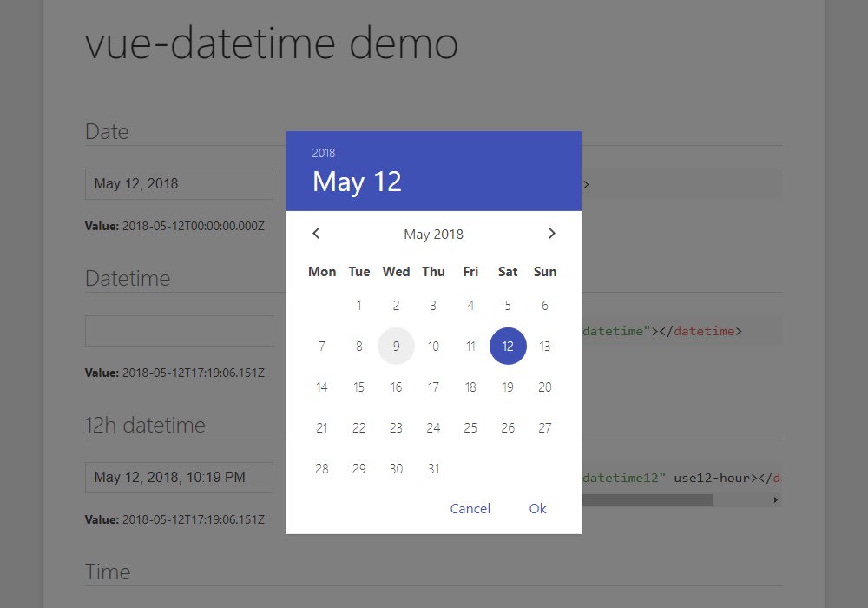Navigate to the next month
The height and width of the screenshot is (608, 868).
[551, 233]
